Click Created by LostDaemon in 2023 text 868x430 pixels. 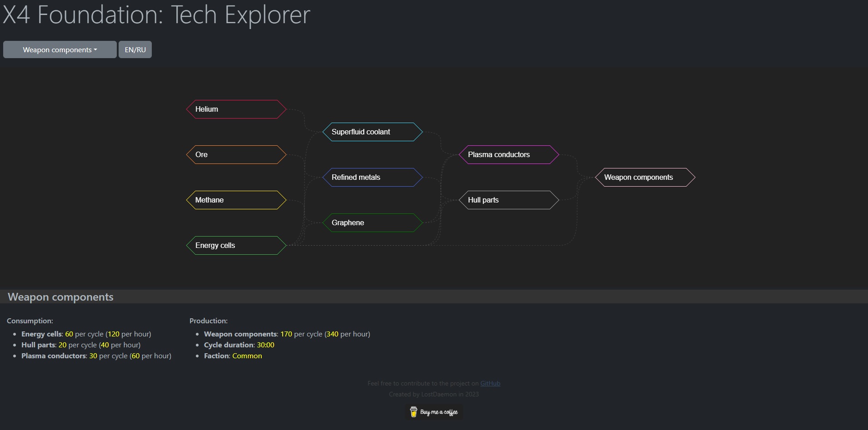pos(434,394)
